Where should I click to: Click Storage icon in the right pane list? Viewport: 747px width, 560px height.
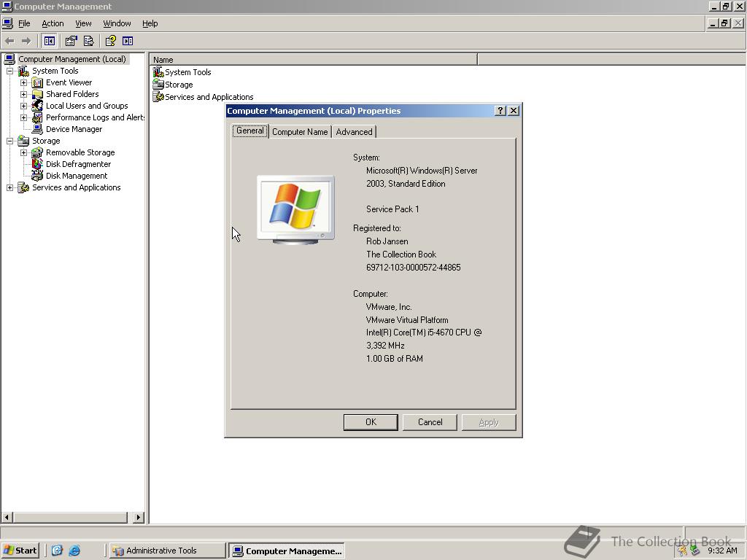[x=158, y=85]
